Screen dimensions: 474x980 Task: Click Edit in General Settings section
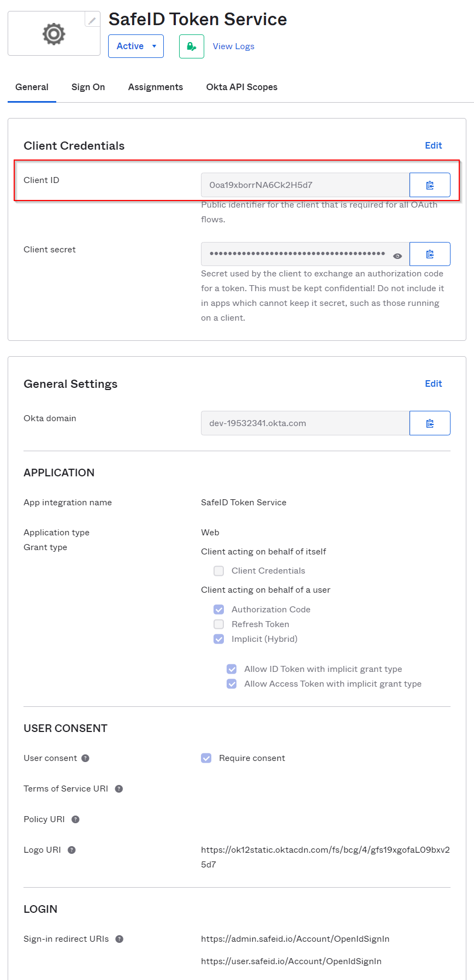pyautogui.click(x=433, y=383)
